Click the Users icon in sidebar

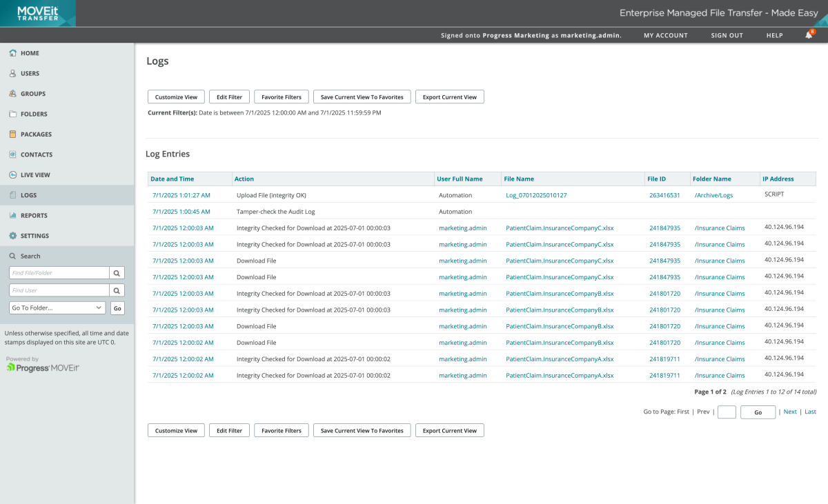click(13, 73)
